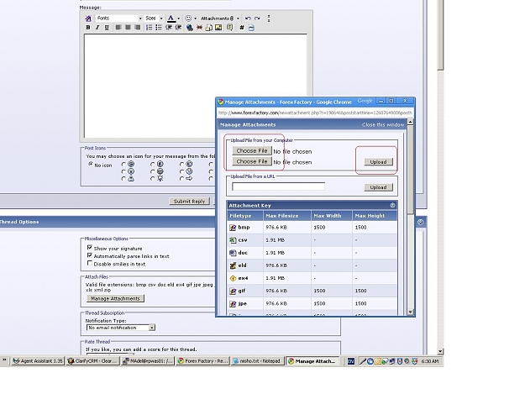Wrap selection in quote tags
Viewport: 525px width, 420px height.
click(x=229, y=28)
